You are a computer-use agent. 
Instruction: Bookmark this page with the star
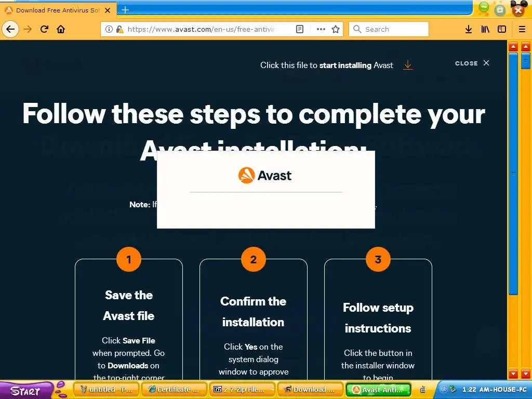pyautogui.click(x=336, y=29)
